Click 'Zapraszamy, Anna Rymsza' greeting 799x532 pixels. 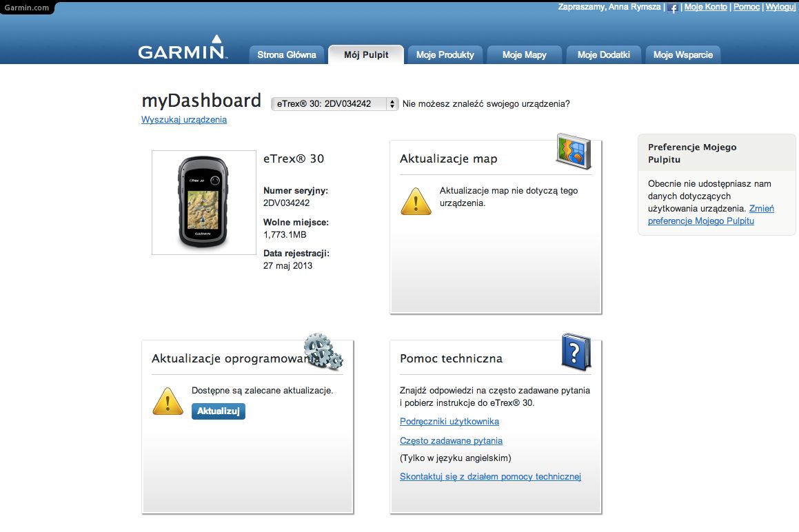[609, 7]
